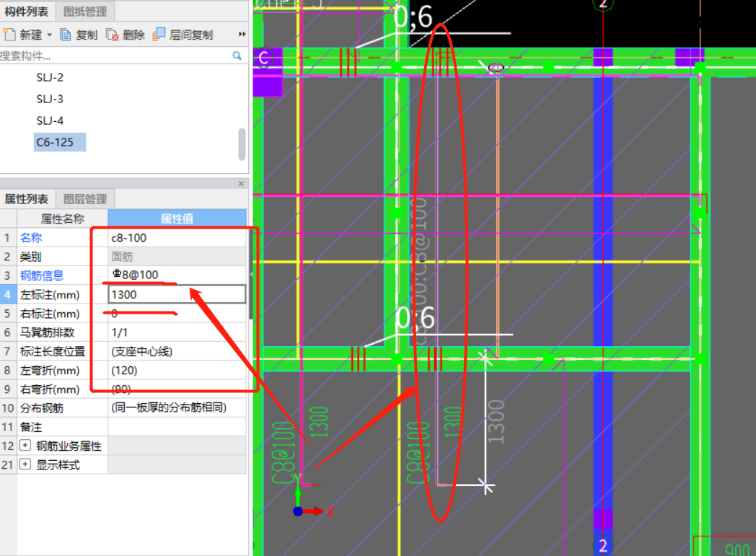Click the 属性名称 column header
Viewport: 756px width, 556px height.
[62, 219]
